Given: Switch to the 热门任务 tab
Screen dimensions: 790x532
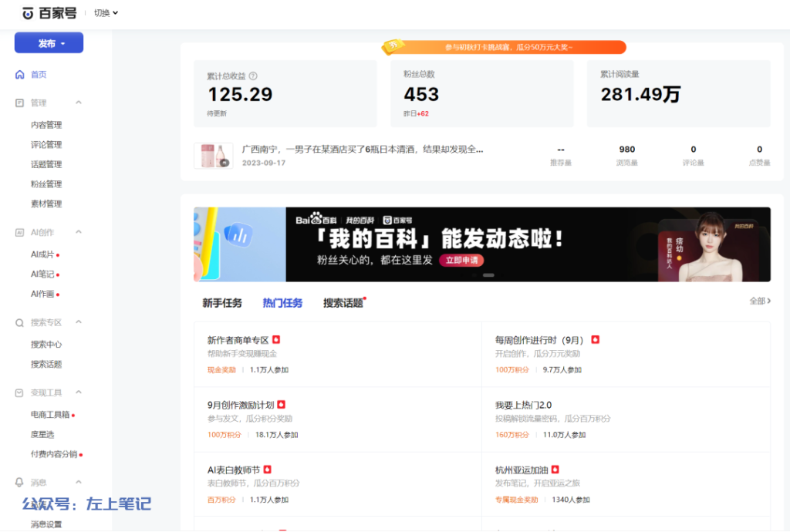Looking at the screenshot, I should 282,303.
